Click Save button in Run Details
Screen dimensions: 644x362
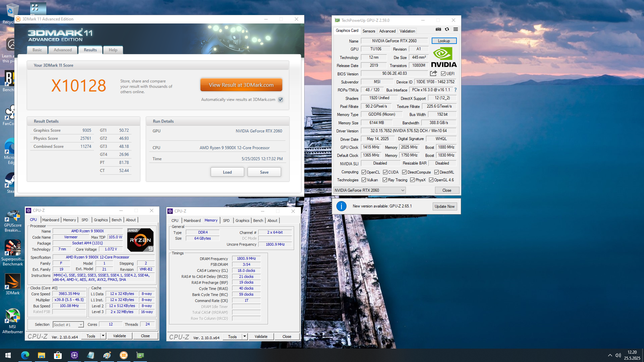coord(264,172)
